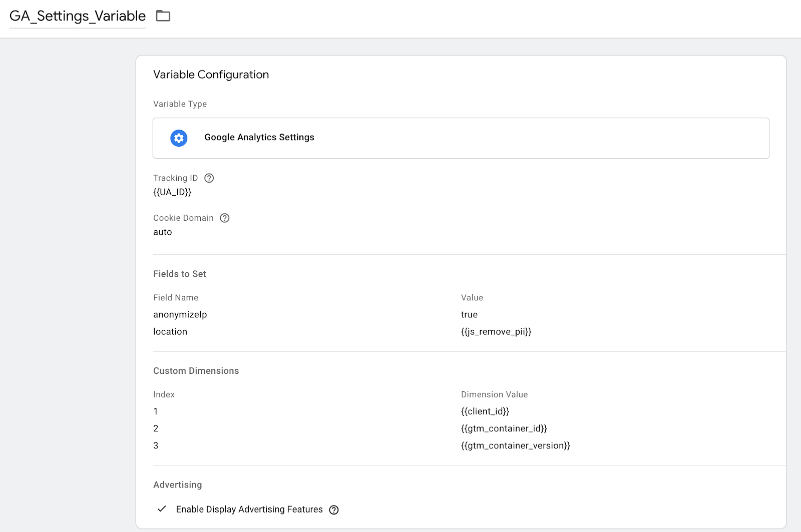Image resolution: width=801 pixels, height=532 pixels.
Task: Click the {{gtm_container_id}} dimension value
Action: tap(504, 428)
